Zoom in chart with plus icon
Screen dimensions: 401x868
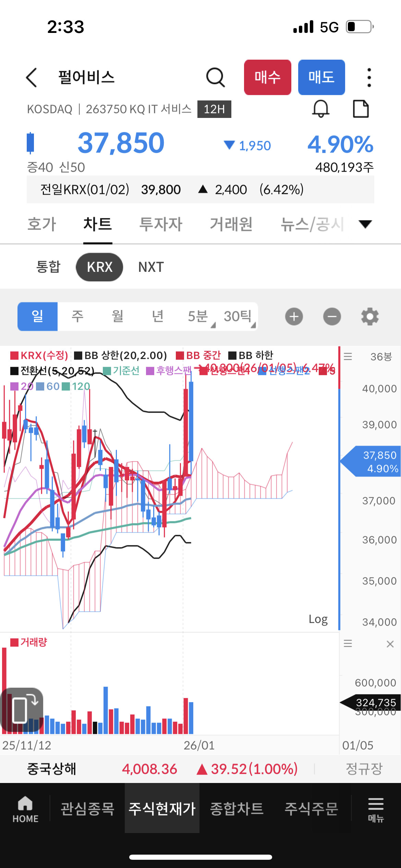click(x=294, y=316)
